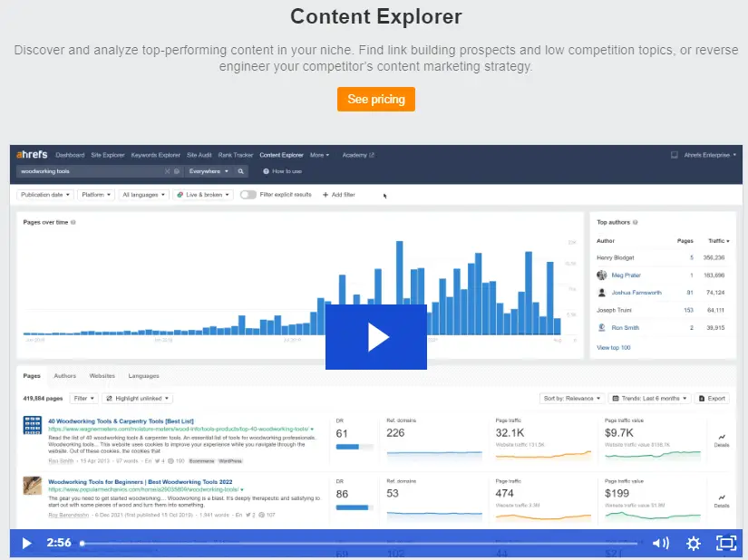748x560 pixels.
Task: Click the View top 100 link
Action: (614, 347)
